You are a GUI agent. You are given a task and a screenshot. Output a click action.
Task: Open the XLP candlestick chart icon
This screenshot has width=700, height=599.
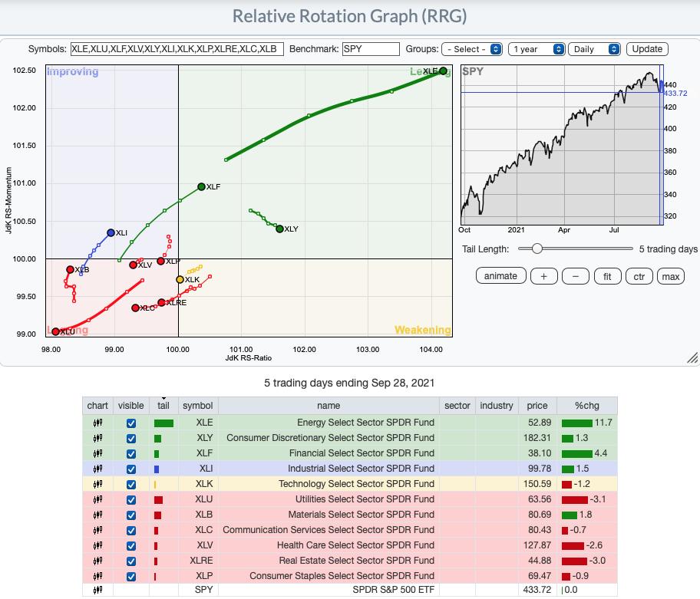(97, 576)
